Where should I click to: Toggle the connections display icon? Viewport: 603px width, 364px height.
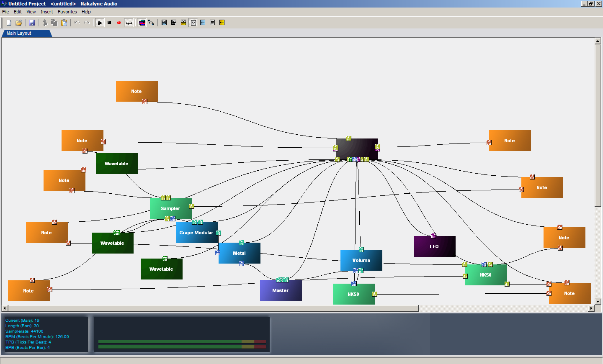151,23
